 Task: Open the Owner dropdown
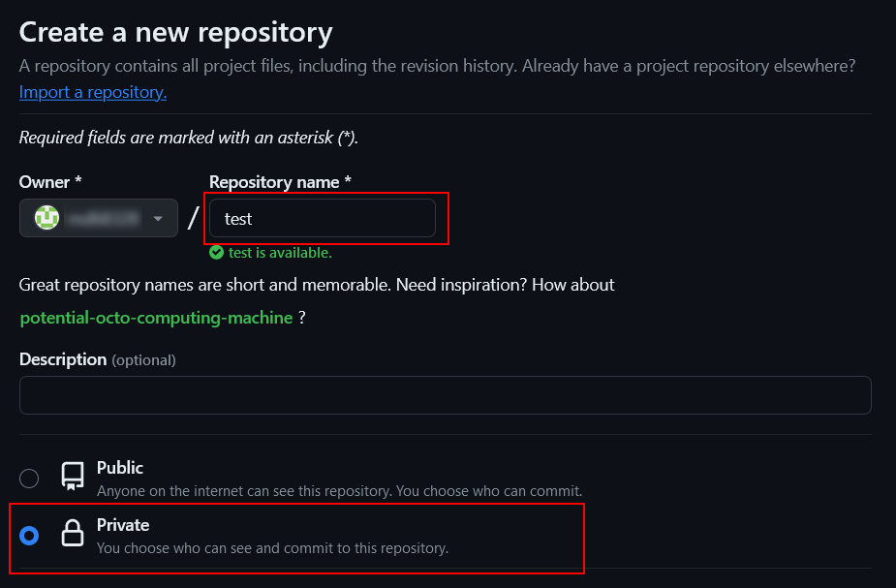click(x=99, y=218)
